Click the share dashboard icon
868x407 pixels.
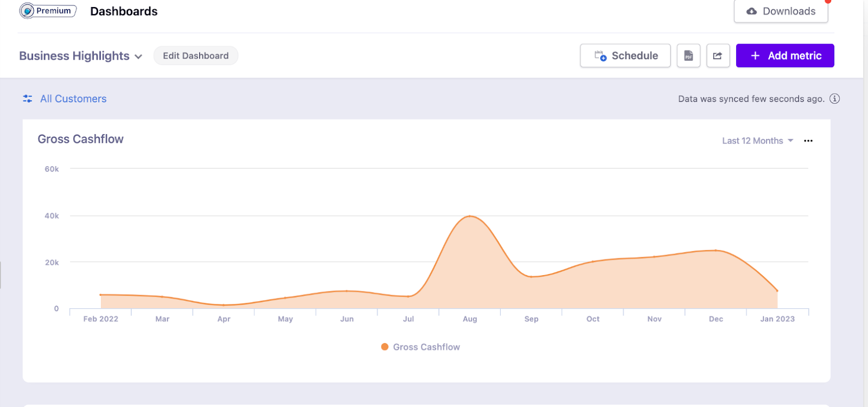[x=718, y=56]
